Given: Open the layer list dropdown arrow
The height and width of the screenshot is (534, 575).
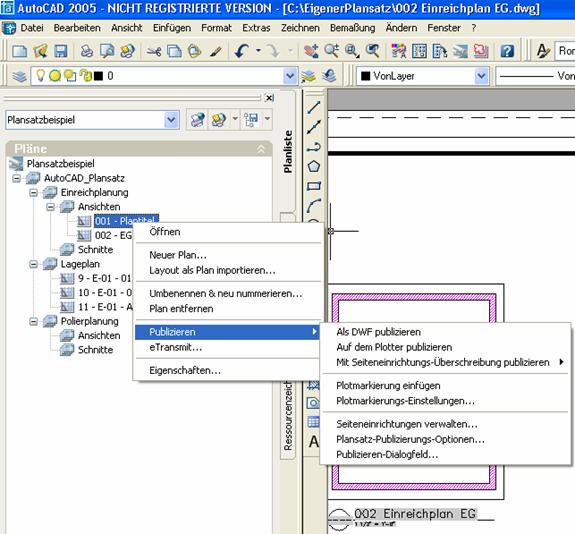Looking at the screenshot, I should tap(290, 76).
